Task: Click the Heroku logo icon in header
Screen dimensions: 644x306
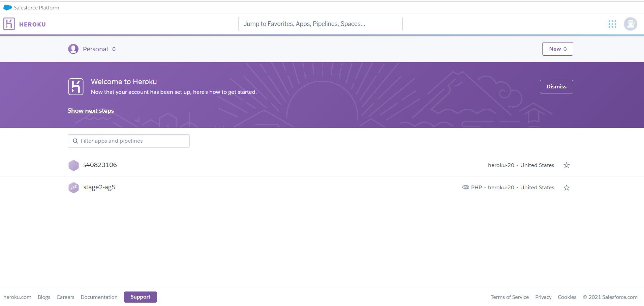Action: (9, 24)
